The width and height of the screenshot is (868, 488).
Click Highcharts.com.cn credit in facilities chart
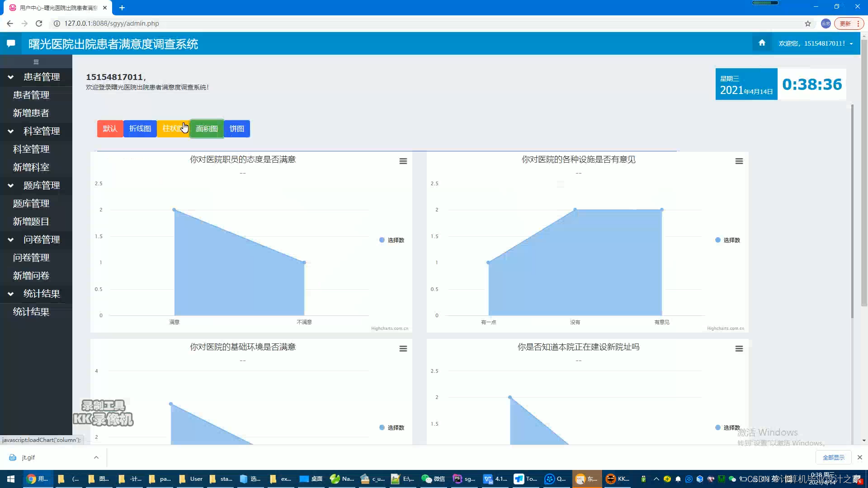726,328
